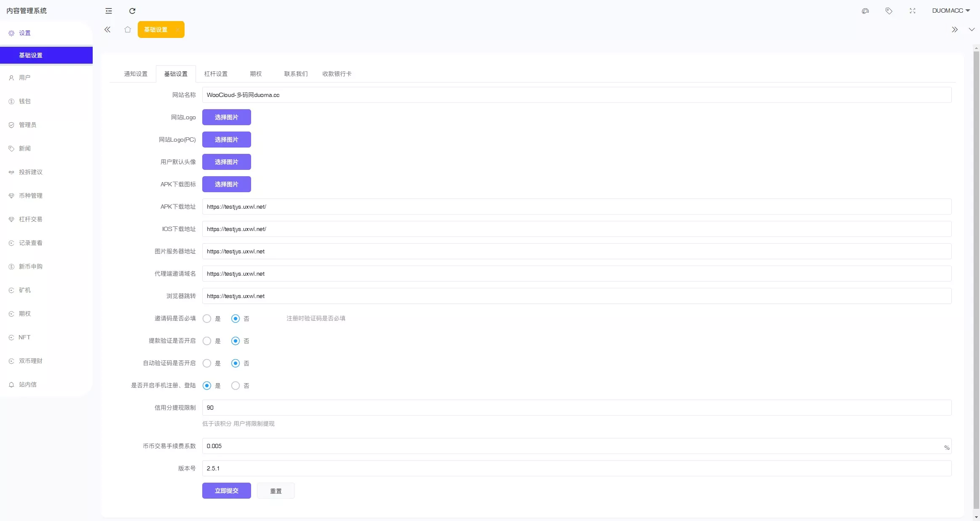Select 否 for 是否开启手机注册、登陆
Screen dimensions: 980x521
(x=236, y=386)
